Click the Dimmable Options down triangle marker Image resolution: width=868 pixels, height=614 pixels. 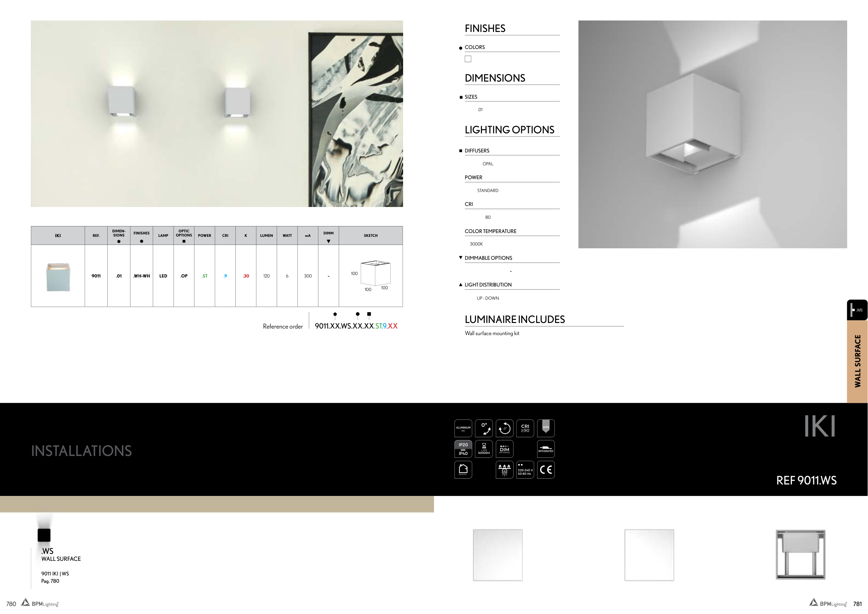coord(460,258)
